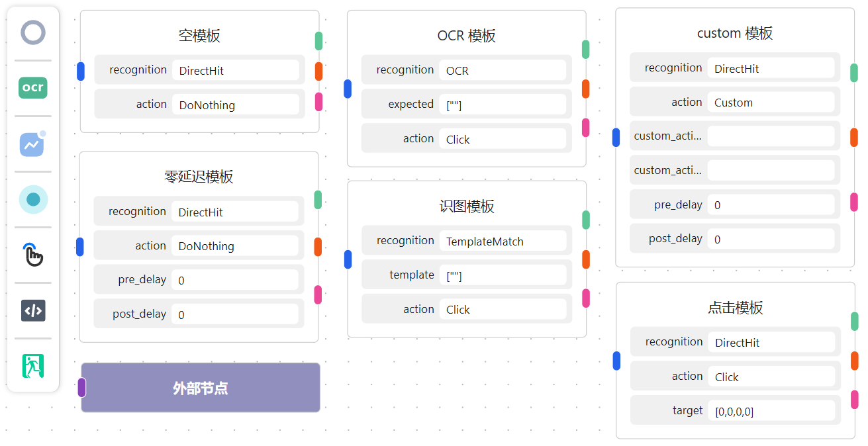Select the hand pointer click icon
This screenshot has width=868, height=446.
pos(33,255)
